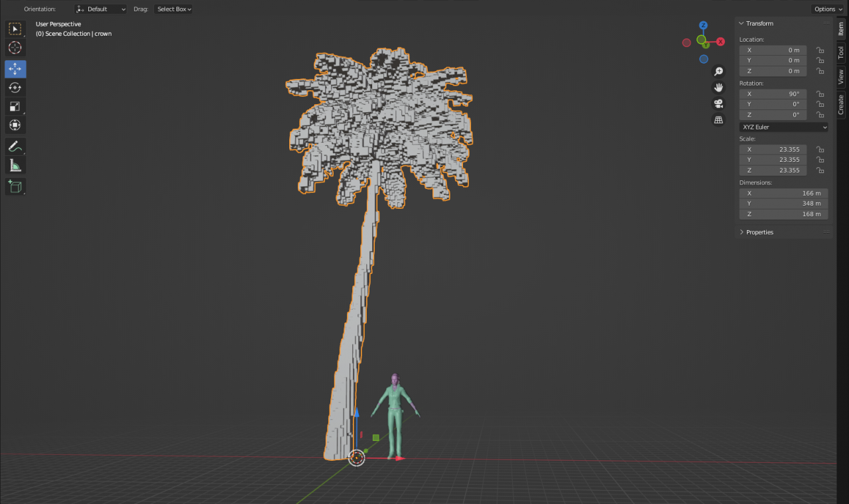The width and height of the screenshot is (849, 504).
Task: Toggle lock for Rotation X
Action: [x=820, y=94]
